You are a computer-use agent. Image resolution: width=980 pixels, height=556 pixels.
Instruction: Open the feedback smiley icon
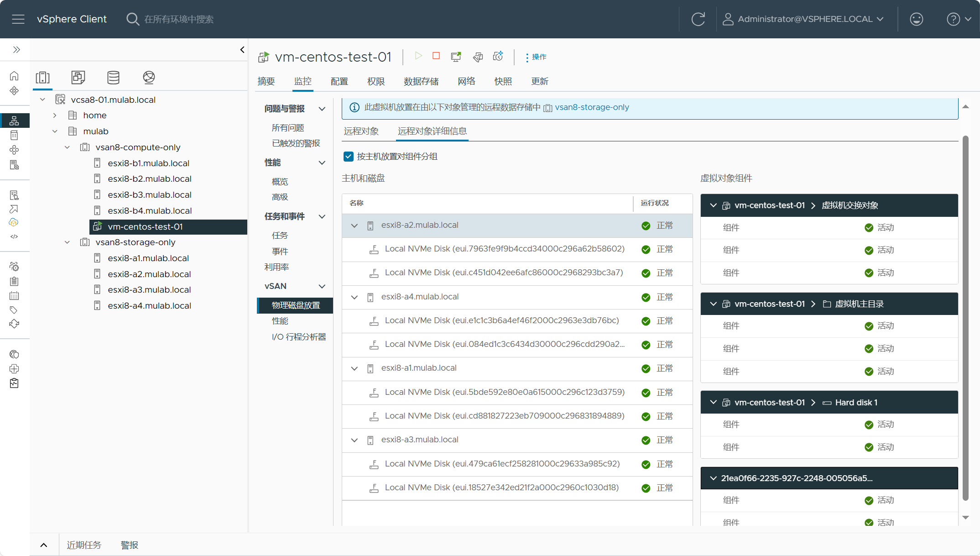click(x=916, y=19)
